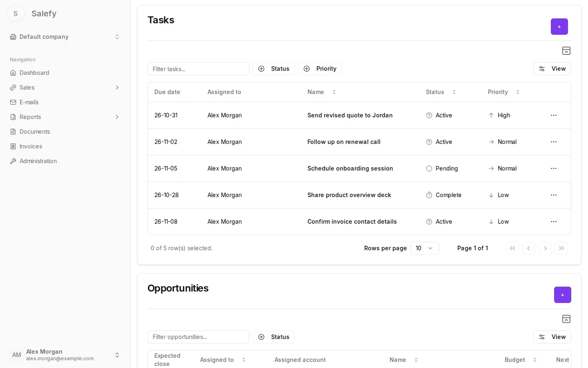Collapse the Tasks panel
This screenshot has height=368, width=588.
[x=566, y=51]
